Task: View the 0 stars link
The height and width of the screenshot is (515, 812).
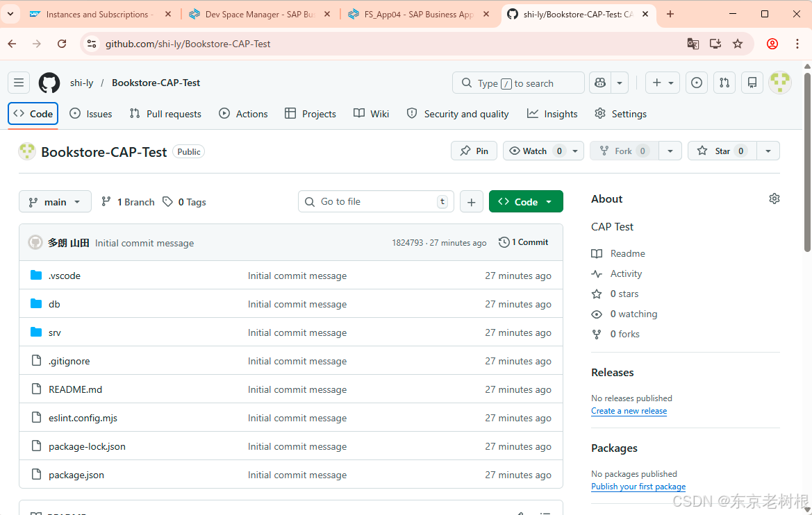Action: [x=615, y=294]
